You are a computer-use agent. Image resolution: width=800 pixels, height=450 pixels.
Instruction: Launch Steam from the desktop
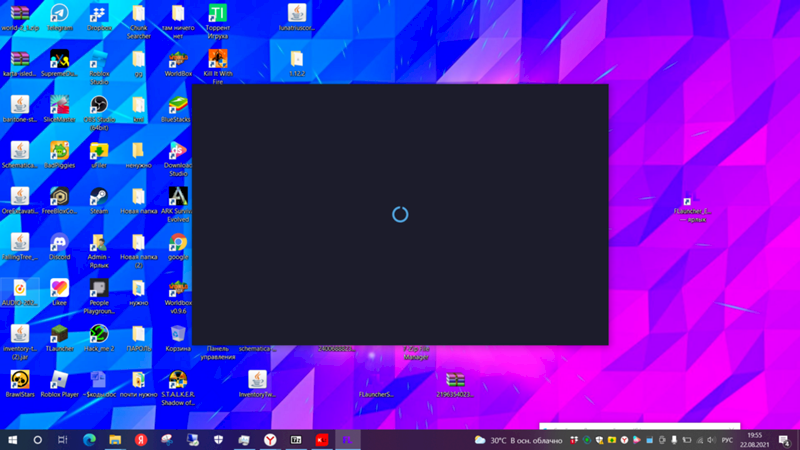pyautogui.click(x=99, y=197)
